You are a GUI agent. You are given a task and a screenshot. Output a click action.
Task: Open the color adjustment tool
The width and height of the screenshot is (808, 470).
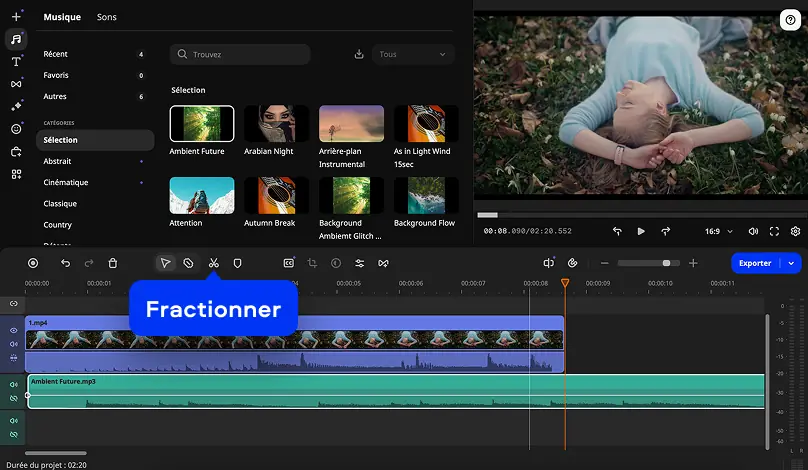[336, 263]
